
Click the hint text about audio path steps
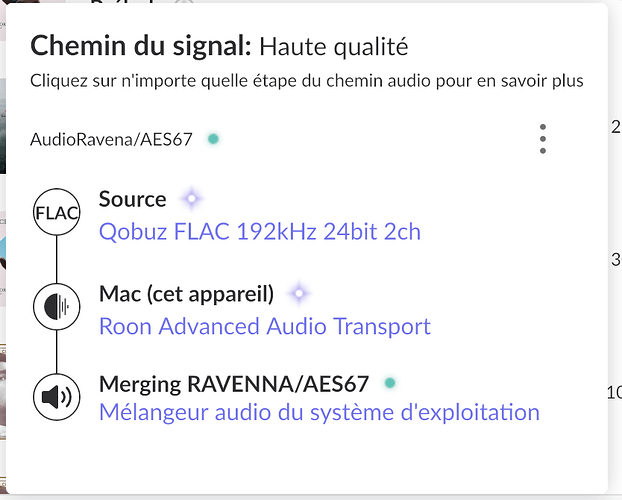[306, 80]
